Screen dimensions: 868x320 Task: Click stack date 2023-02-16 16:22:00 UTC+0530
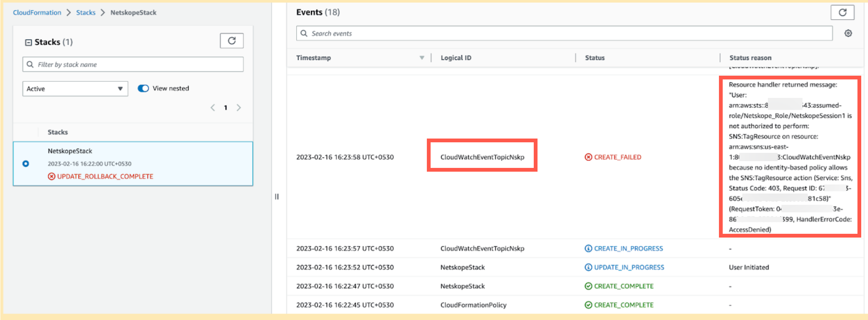click(90, 164)
